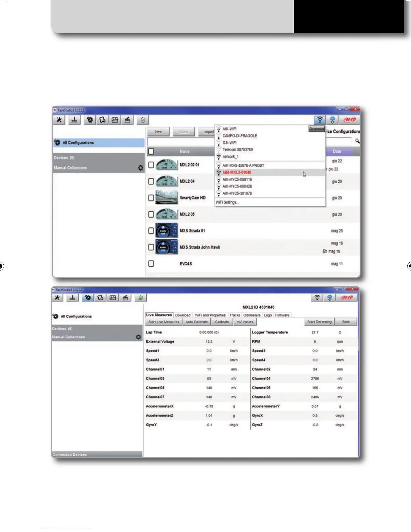Viewport: 411px width, 532px height.
Task: Switch to the Firmware tab
Action: click(x=282, y=315)
